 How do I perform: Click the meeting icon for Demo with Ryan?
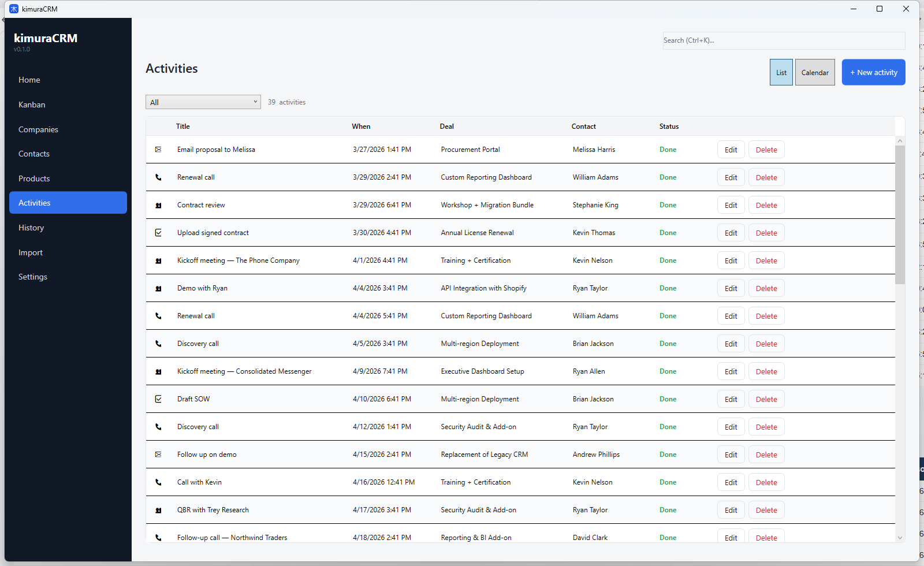pyautogui.click(x=158, y=288)
